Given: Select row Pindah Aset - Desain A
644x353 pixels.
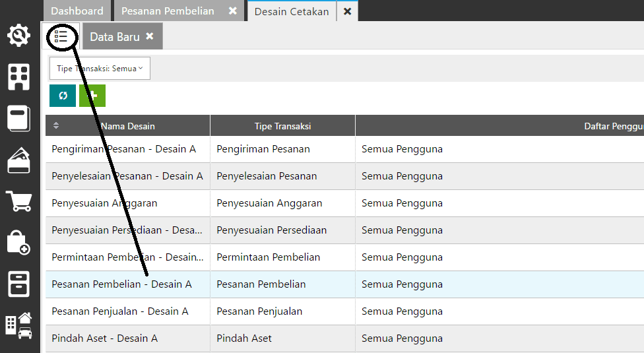Looking at the screenshot, I should pos(344,338).
